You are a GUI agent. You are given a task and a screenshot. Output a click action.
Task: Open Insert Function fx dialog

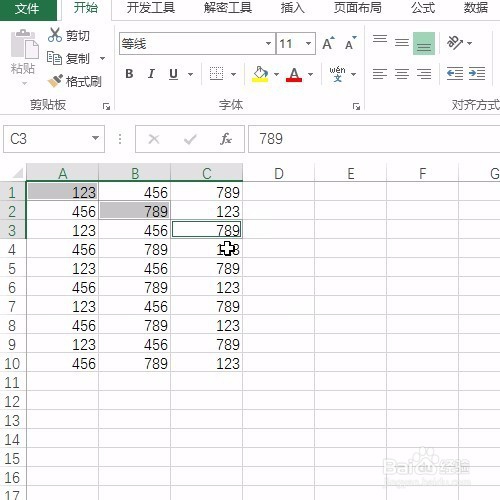(226, 139)
